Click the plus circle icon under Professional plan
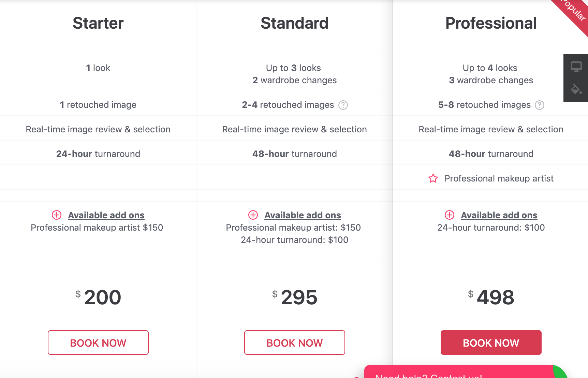588x378 pixels. [x=450, y=215]
